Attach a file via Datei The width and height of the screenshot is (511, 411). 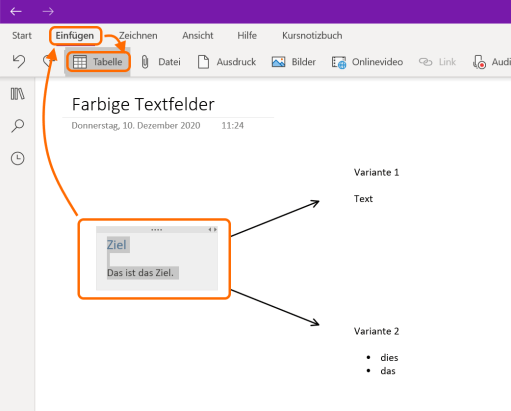161,62
